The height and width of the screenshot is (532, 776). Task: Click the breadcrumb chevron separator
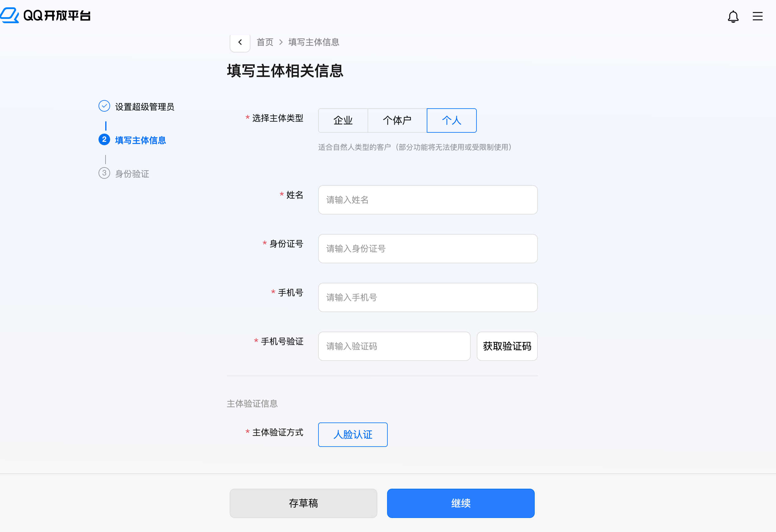281,42
